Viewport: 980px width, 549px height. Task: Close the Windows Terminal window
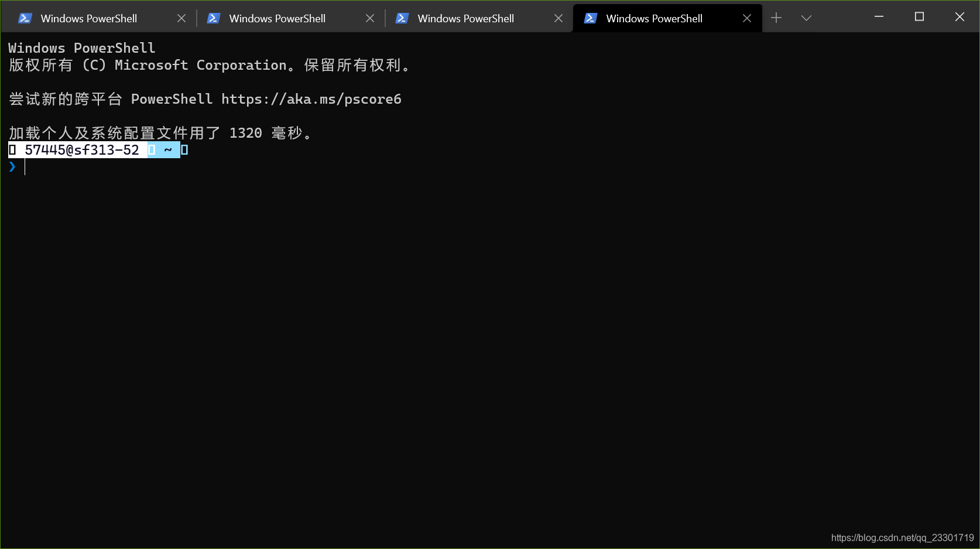tap(960, 17)
